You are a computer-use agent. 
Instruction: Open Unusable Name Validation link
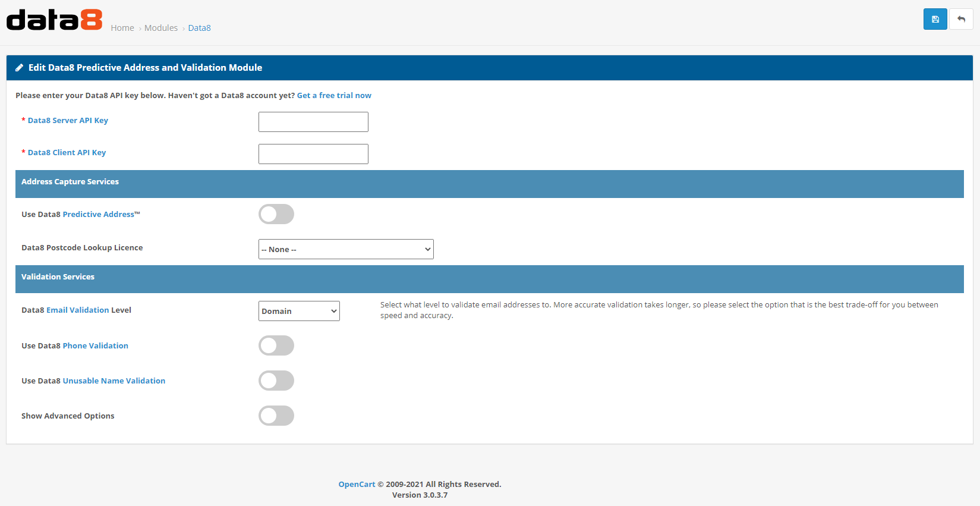point(114,381)
